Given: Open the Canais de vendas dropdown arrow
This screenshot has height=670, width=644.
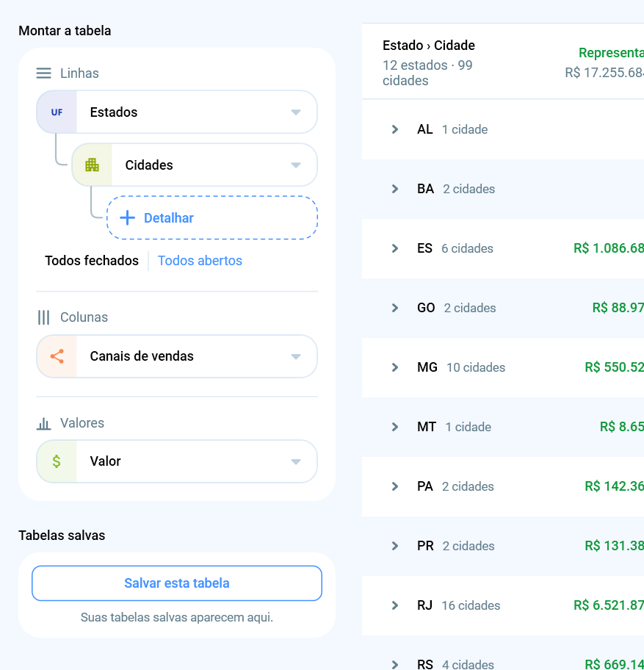Looking at the screenshot, I should (x=296, y=357).
